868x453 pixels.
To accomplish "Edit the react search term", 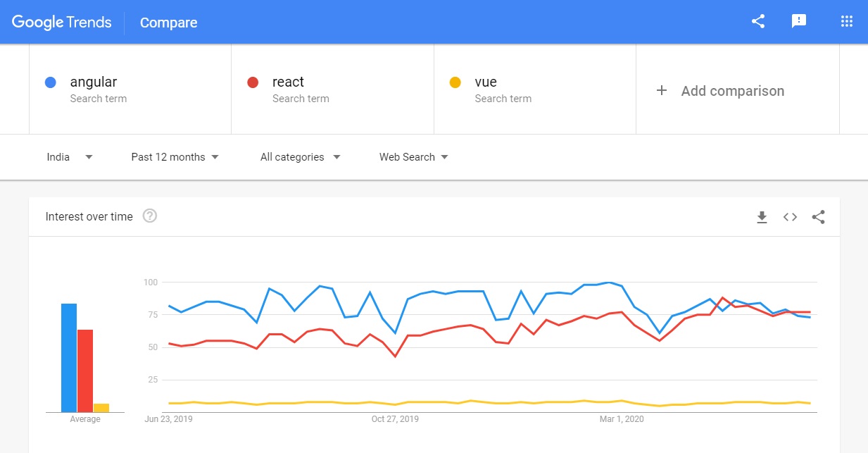I will 288,82.
